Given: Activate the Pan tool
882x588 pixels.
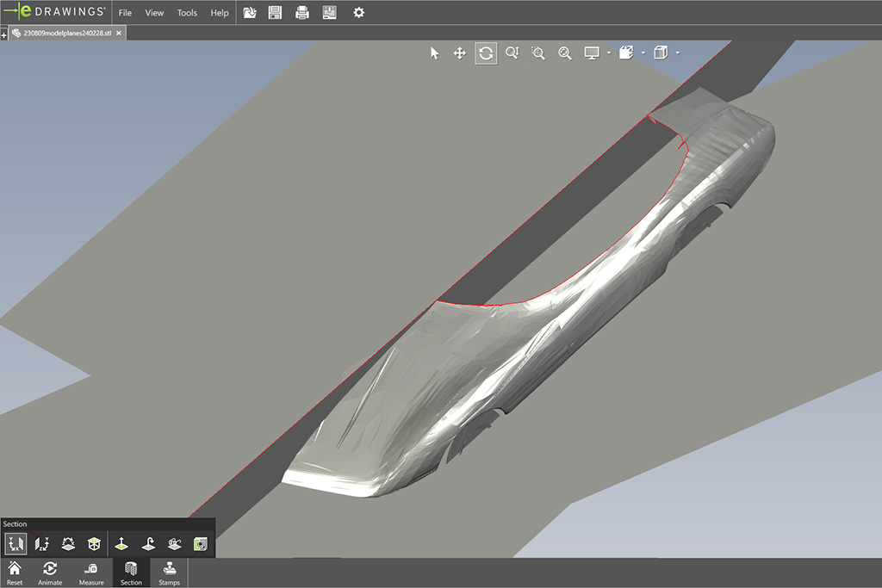Looking at the screenshot, I should coord(460,53).
